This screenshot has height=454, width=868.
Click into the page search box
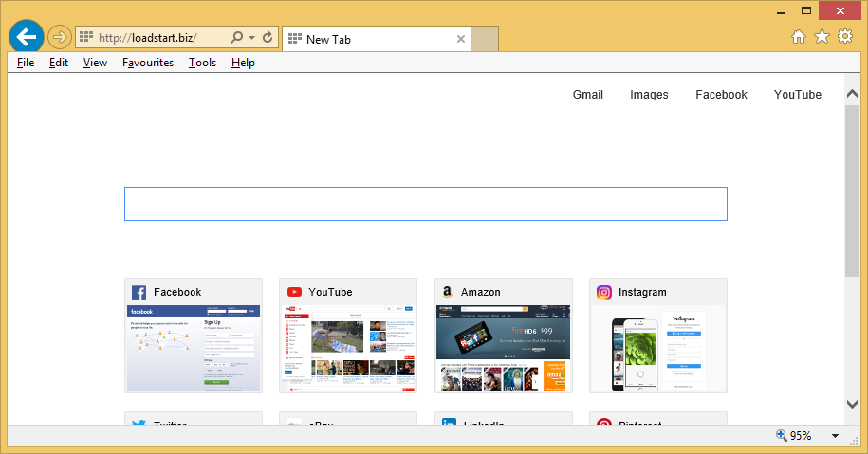(x=425, y=204)
